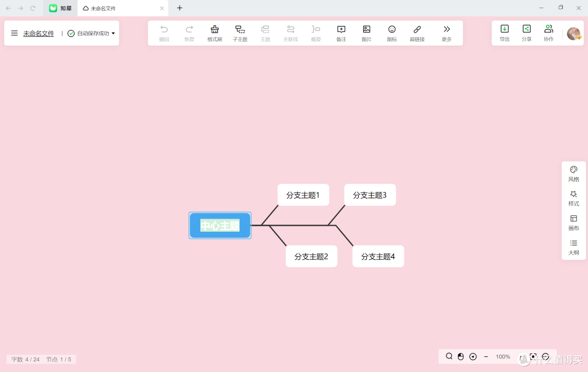Show the 大纲 outline view
This screenshot has width=588, height=372.
(x=573, y=247)
